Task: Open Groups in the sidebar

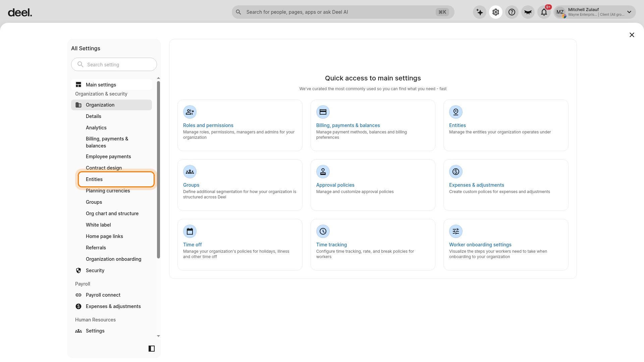Action: [94, 202]
